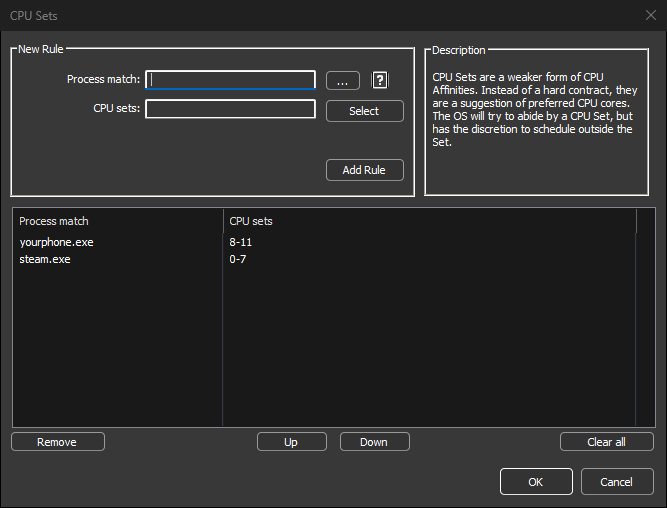Move rule Down in the list
This screenshot has height=508, width=667.
coord(375,442)
